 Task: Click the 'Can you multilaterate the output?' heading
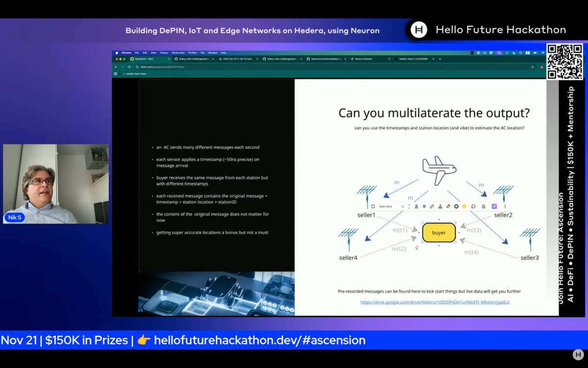[x=434, y=113]
